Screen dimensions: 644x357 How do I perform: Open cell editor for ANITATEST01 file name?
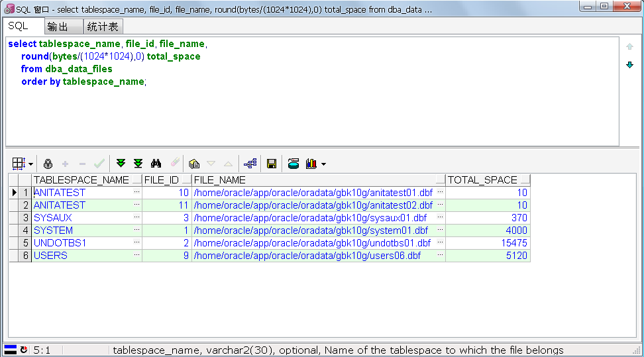441,192
